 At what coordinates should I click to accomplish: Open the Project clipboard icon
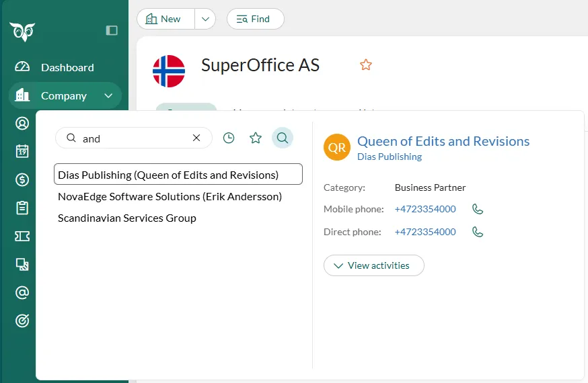pos(22,208)
